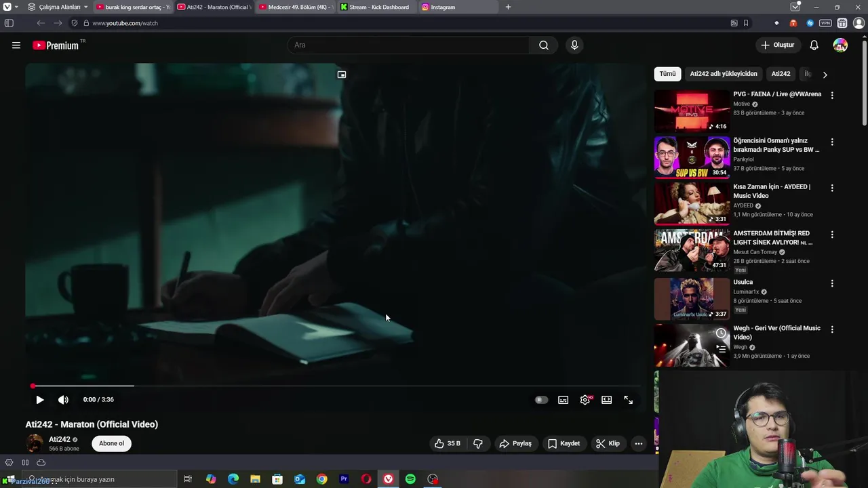Toggle the autoplay switch
The image size is (868, 488).
click(x=540, y=400)
